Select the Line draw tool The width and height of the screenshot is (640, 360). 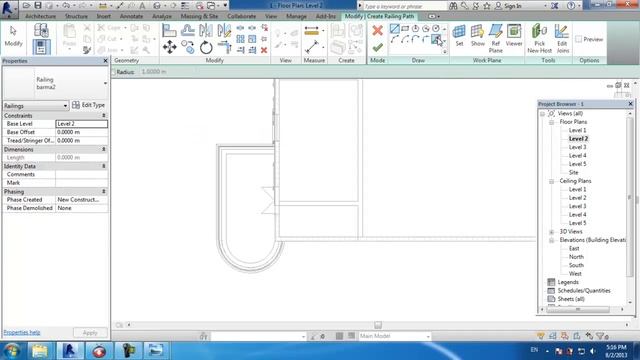[x=394, y=29]
